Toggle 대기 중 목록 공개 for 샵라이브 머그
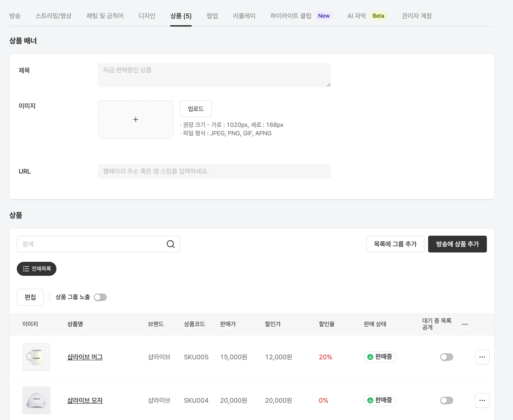The width and height of the screenshot is (513, 420). click(x=447, y=357)
